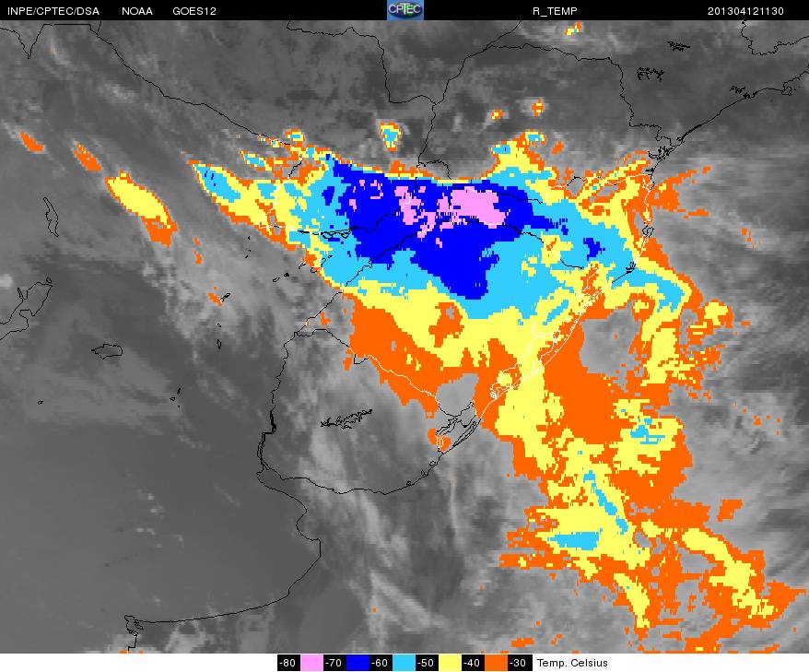
Task: Click the yellow legend color swatch
Action: (450, 663)
